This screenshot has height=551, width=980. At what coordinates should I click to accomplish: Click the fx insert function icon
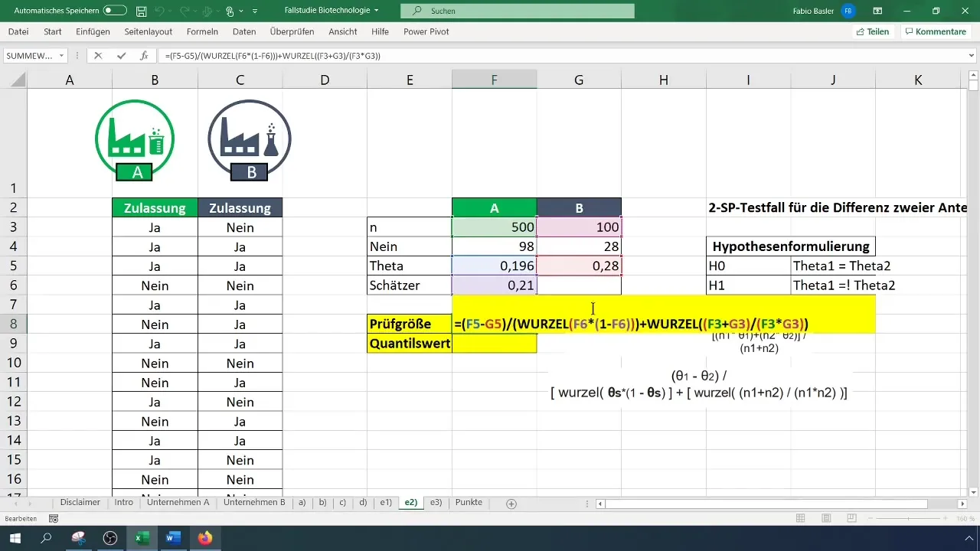(x=143, y=56)
